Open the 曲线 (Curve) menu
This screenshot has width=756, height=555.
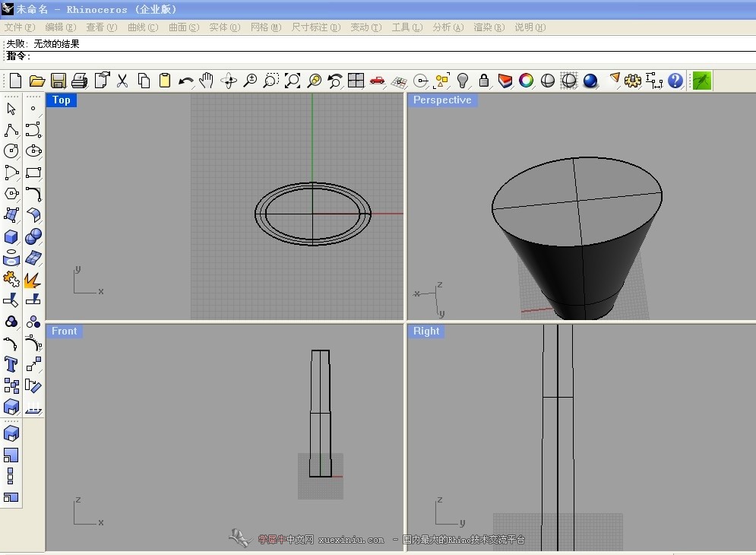143,27
